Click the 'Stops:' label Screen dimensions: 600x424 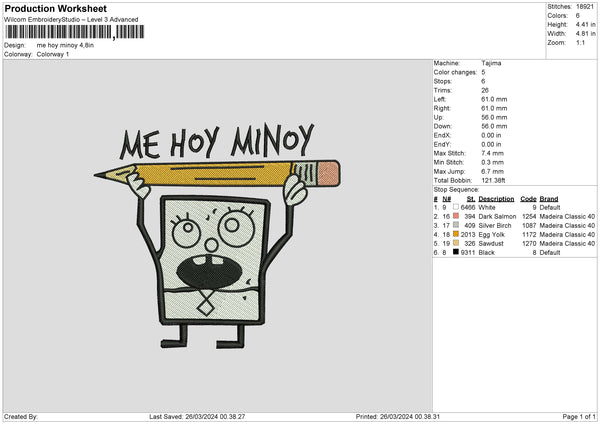pos(442,82)
